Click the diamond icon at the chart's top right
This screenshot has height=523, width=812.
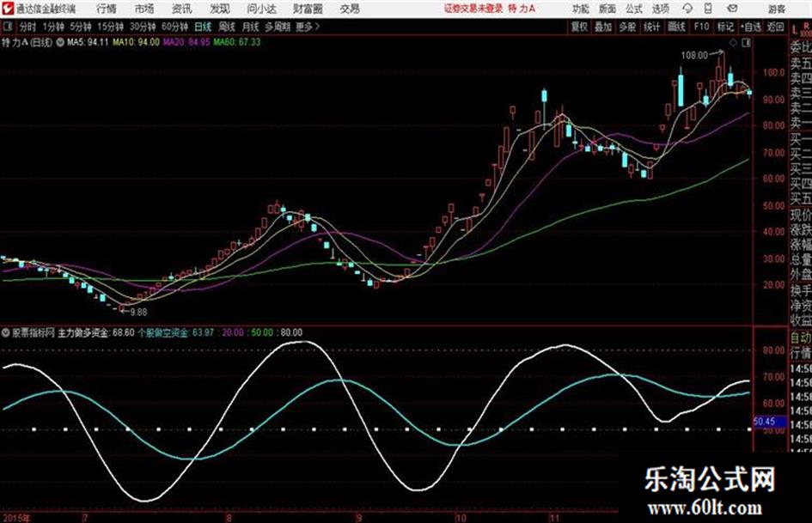[733, 43]
